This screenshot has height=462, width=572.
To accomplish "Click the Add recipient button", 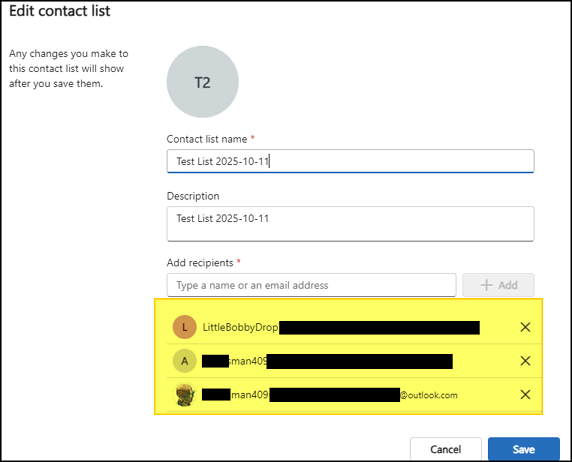I will point(498,285).
